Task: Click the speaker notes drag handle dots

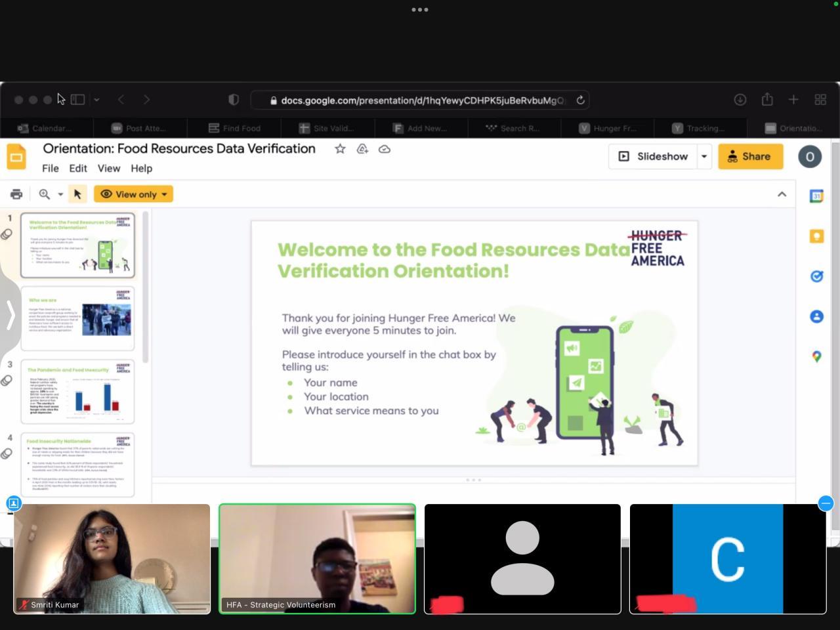Action: (x=473, y=480)
